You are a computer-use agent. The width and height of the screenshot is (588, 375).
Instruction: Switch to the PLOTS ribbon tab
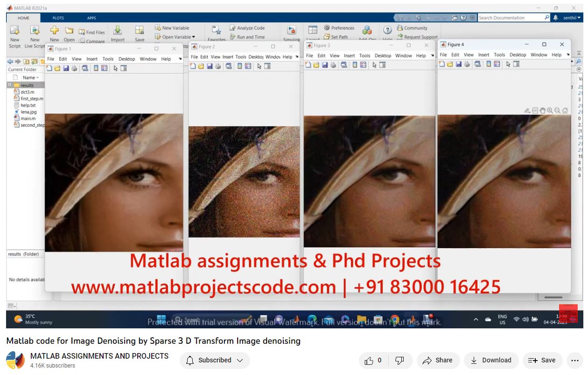[x=58, y=18]
